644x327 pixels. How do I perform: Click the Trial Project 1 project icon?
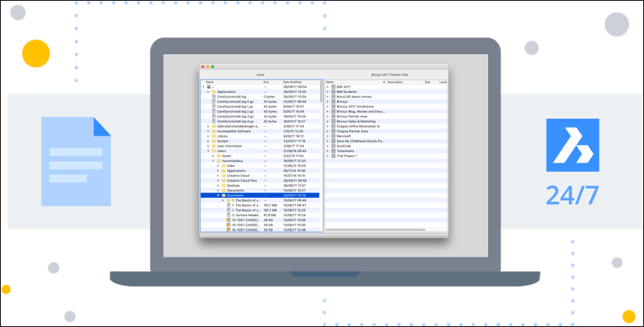(333, 156)
